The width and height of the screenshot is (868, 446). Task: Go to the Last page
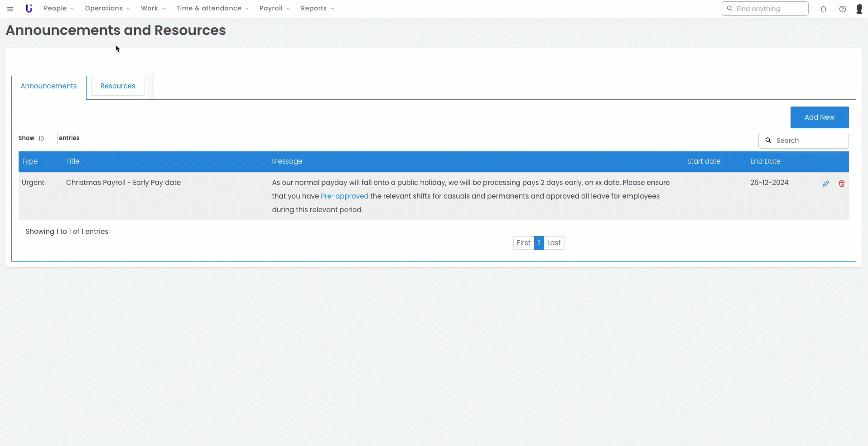[x=554, y=243]
